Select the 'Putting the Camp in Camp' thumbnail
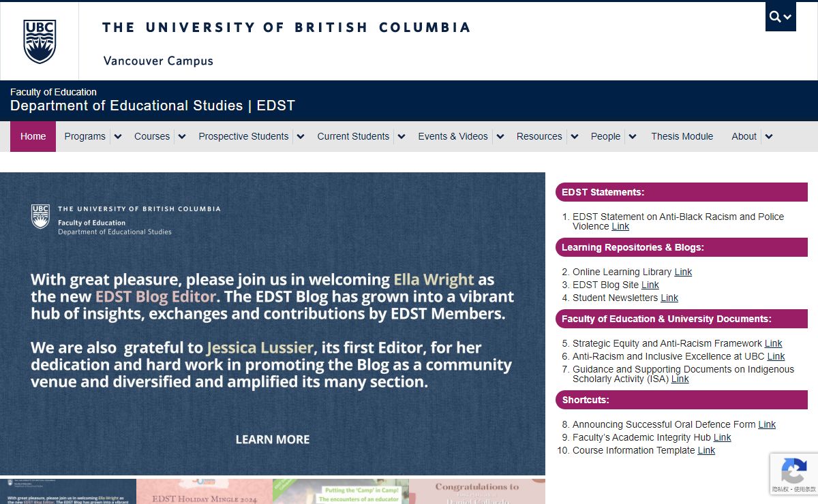818x504 pixels. point(341,492)
